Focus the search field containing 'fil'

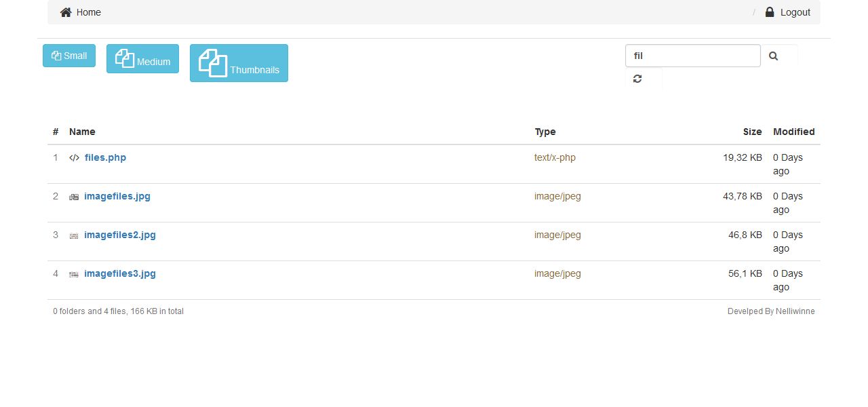(692, 56)
